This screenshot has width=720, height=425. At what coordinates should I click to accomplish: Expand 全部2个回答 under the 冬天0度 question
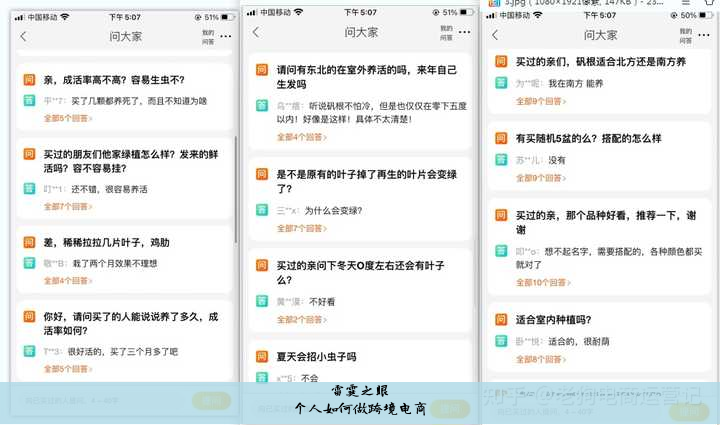pyautogui.click(x=299, y=319)
